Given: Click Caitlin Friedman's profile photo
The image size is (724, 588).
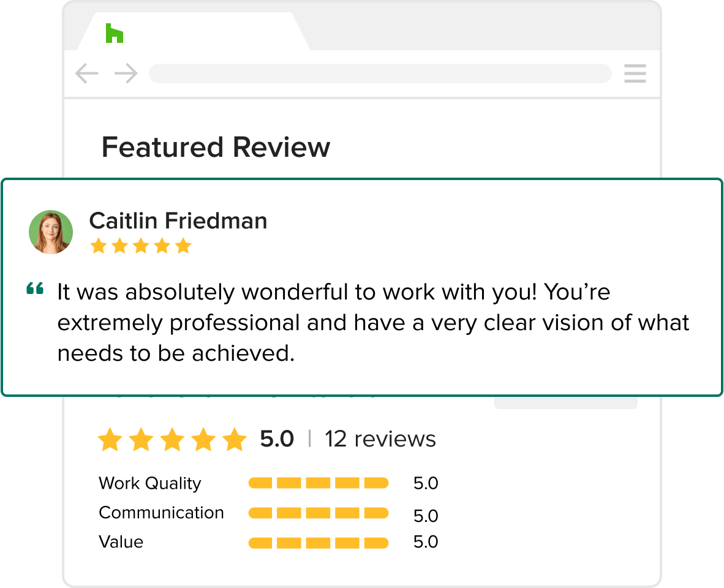Looking at the screenshot, I should 51,232.
